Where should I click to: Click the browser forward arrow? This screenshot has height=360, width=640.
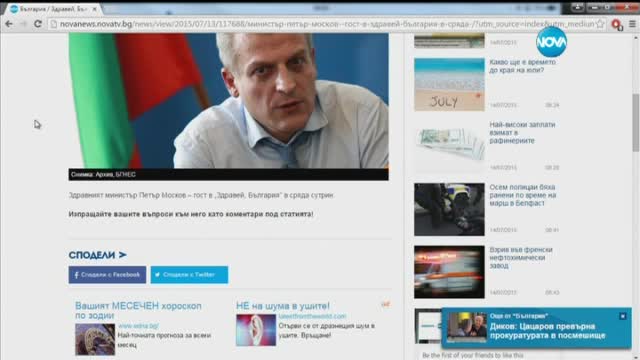(23, 24)
